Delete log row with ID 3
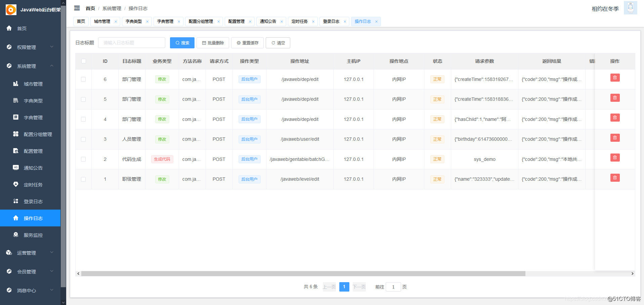The image size is (644, 305). pyautogui.click(x=615, y=138)
